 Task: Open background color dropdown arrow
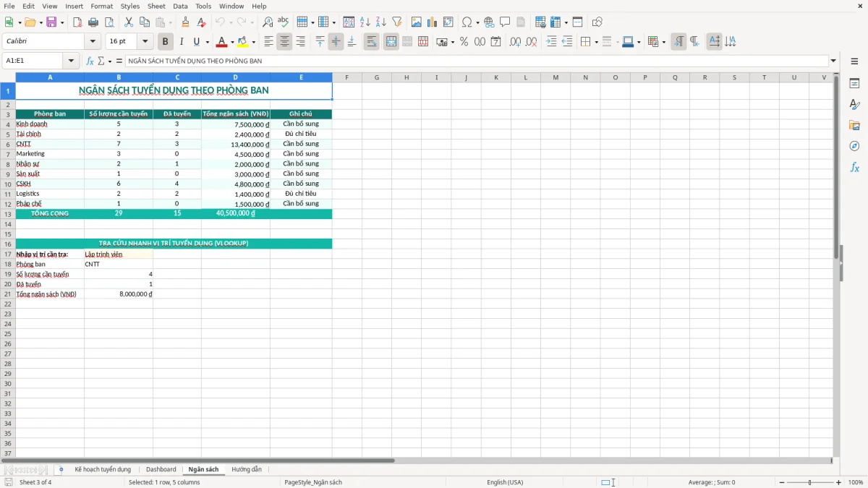coord(253,42)
